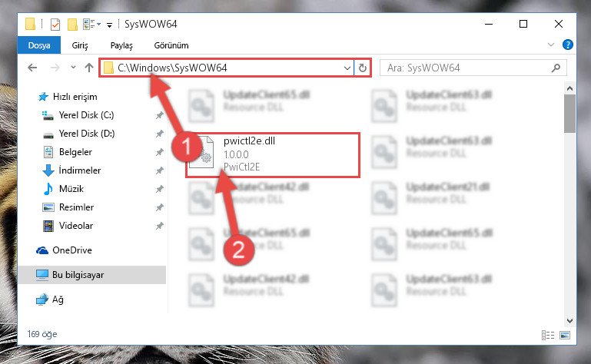The image size is (591, 364).
Task: Unpin İndirmeler using its pin icon
Action: point(159,170)
